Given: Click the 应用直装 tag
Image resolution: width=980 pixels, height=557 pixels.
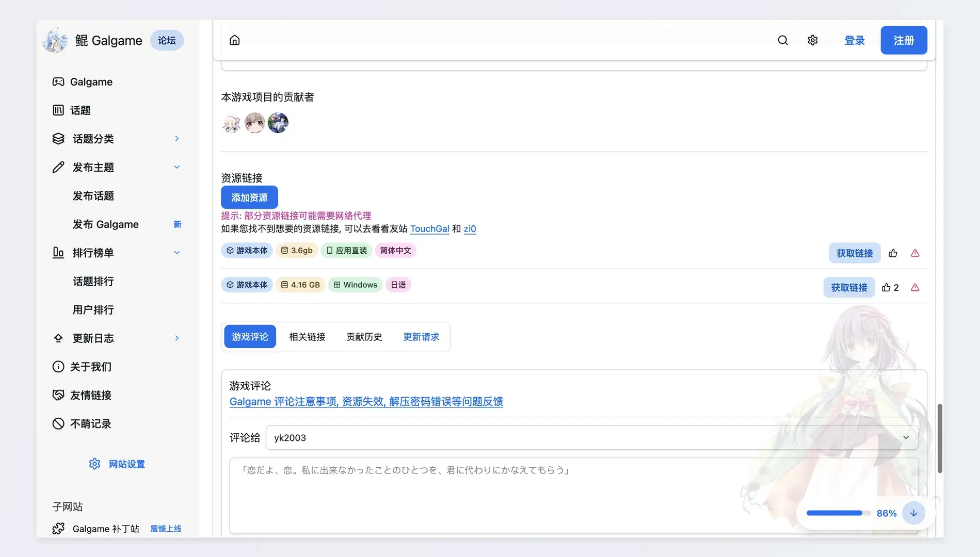Looking at the screenshot, I should (x=346, y=251).
